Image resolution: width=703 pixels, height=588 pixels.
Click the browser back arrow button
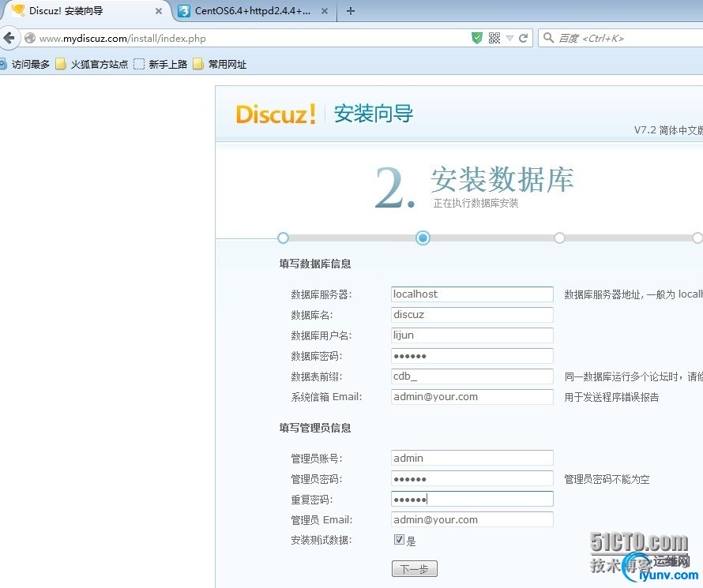point(9,38)
